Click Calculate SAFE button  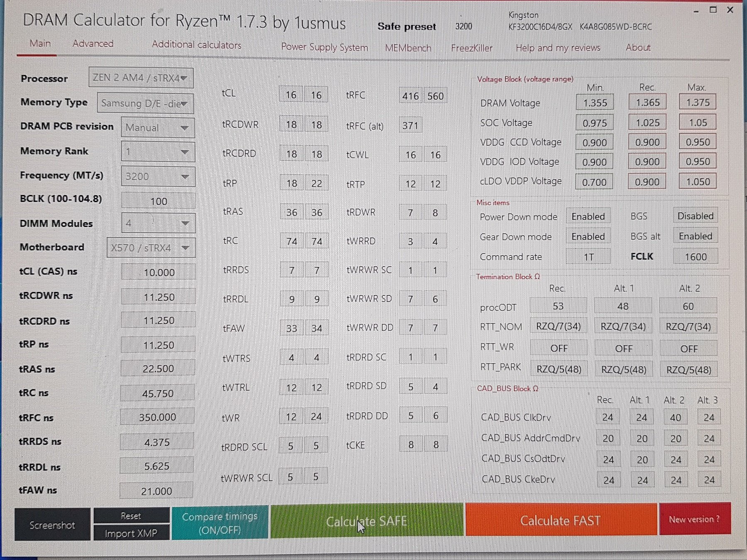[367, 521]
